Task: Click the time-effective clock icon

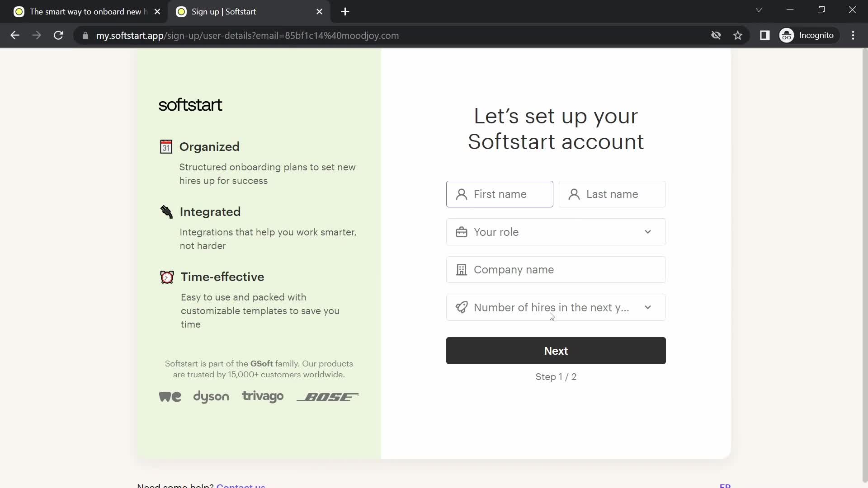Action: (x=168, y=277)
